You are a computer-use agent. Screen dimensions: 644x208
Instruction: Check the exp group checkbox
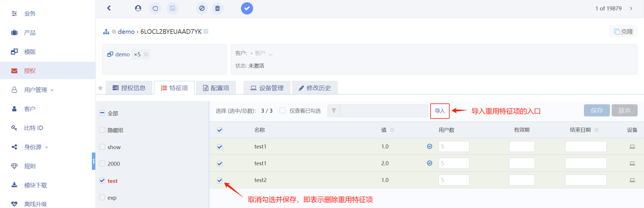point(102,197)
